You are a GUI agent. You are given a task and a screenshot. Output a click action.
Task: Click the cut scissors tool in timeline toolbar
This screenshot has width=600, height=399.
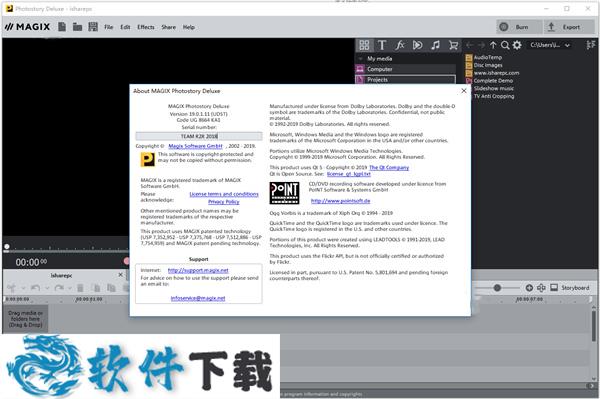tap(11, 288)
